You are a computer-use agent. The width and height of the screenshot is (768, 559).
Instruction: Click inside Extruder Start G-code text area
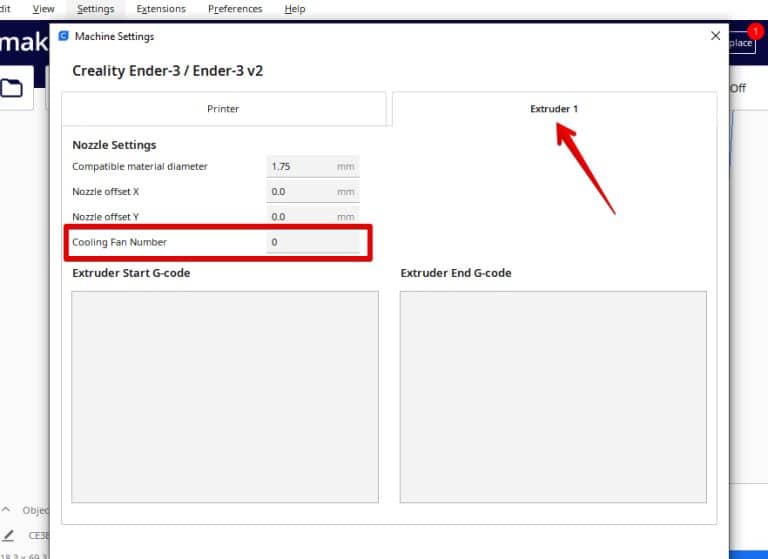click(x=225, y=397)
